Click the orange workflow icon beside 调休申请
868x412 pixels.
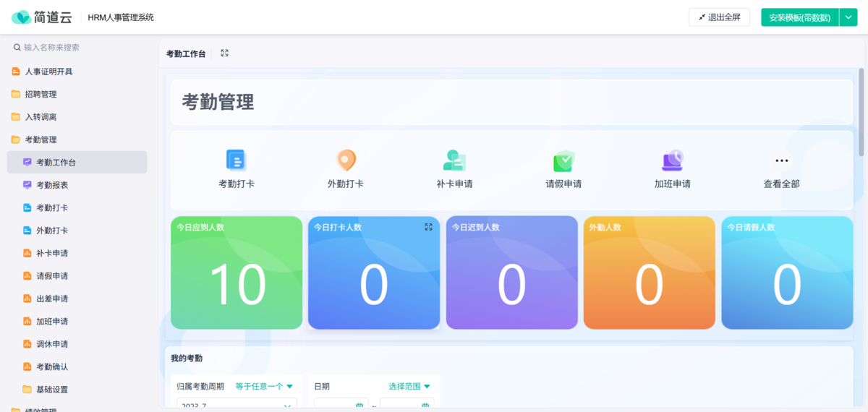27,344
